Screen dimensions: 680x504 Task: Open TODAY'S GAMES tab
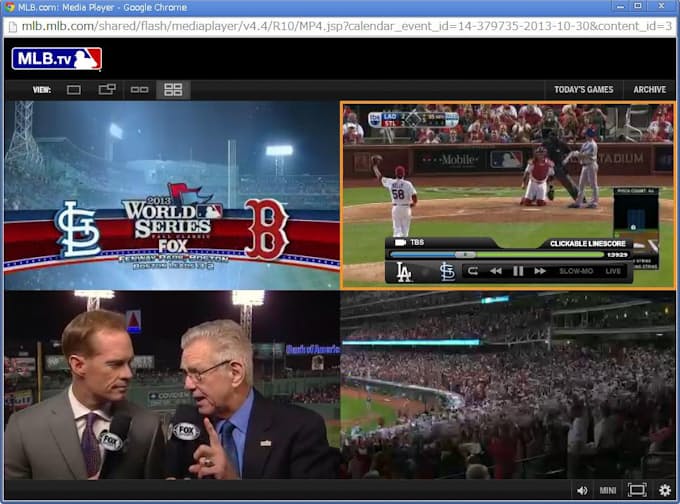click(x=584, y=90)
